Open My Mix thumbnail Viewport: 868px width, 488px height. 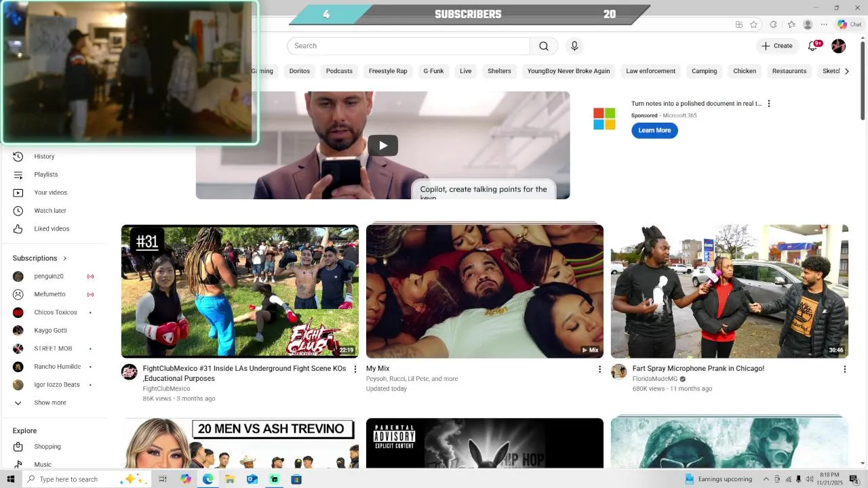tap(485, 291)
